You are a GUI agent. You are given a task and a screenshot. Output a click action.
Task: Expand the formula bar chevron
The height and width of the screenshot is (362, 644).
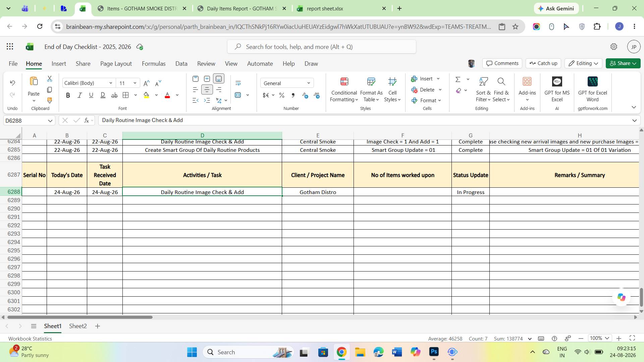pyautogui.click(x=634, y=120)
